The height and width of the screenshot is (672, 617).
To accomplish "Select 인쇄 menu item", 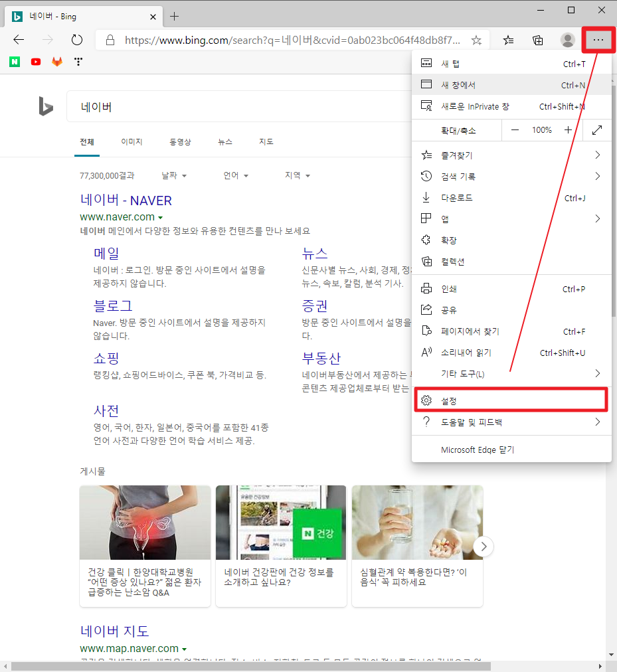I will [x=511, y=289].
